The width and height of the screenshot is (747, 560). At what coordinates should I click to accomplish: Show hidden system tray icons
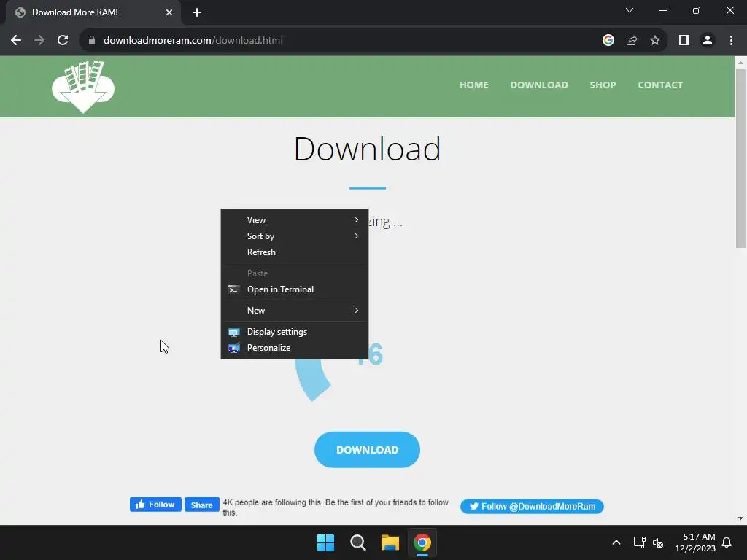(616, 542)
